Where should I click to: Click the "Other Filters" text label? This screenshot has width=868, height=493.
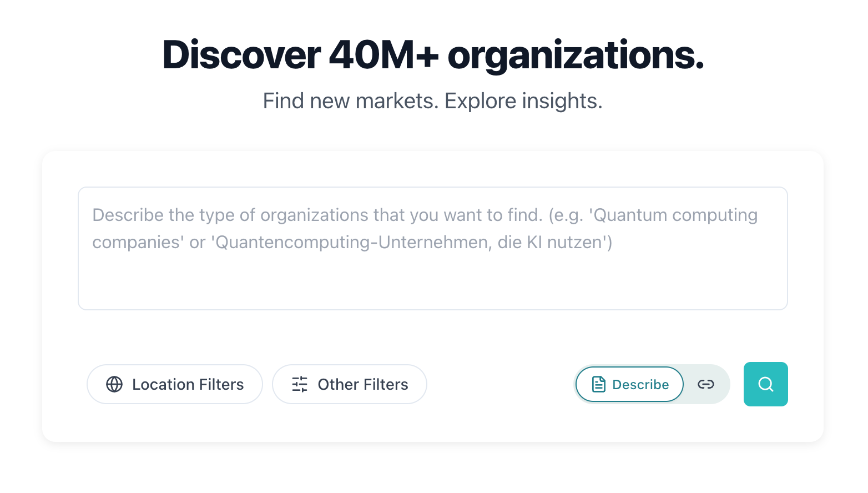[363, 384]
